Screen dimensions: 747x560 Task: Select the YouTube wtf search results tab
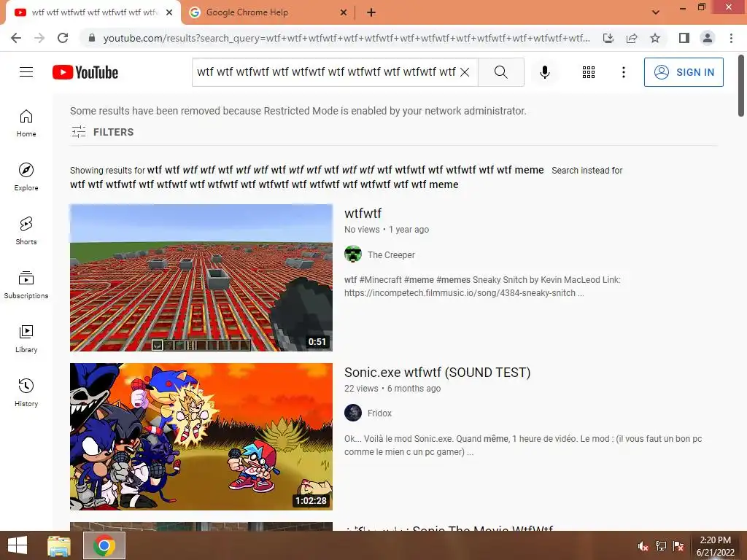tap(93, 12)
